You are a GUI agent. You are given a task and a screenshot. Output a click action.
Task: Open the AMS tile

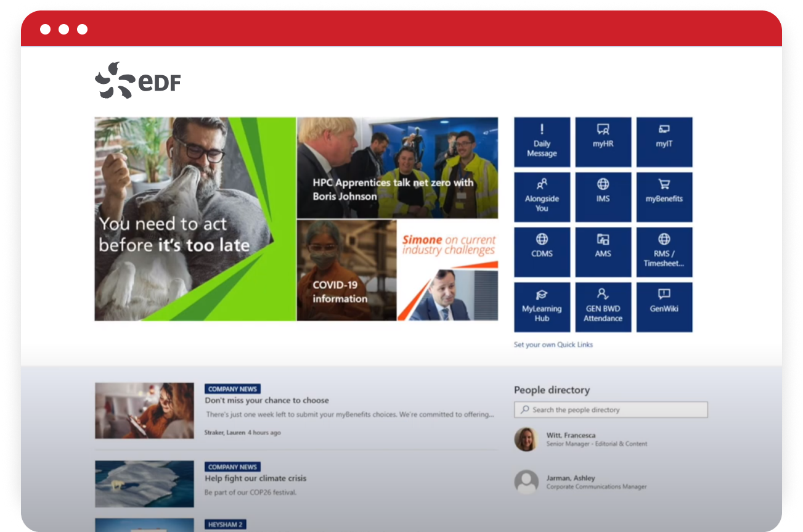tap(603, 252)
